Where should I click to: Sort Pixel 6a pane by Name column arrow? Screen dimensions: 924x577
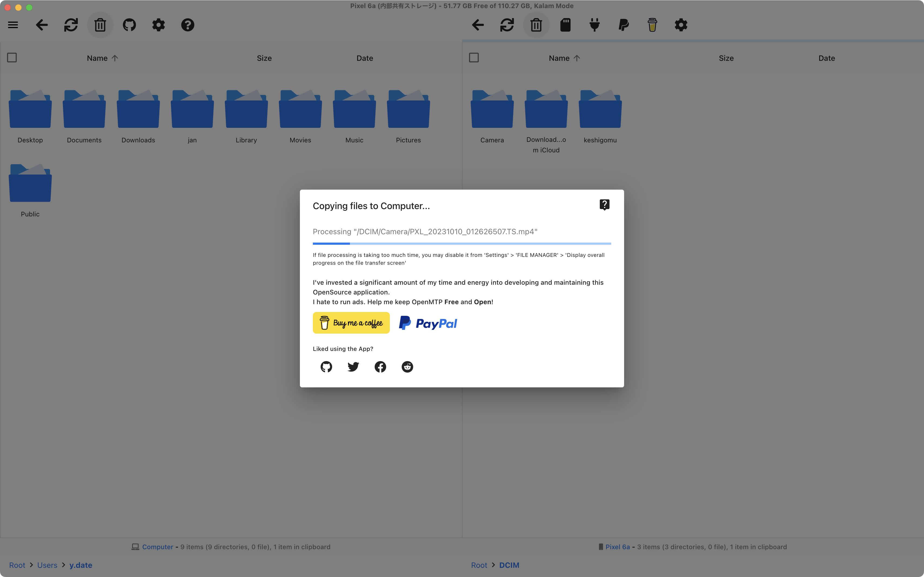[x=577, y=58]
